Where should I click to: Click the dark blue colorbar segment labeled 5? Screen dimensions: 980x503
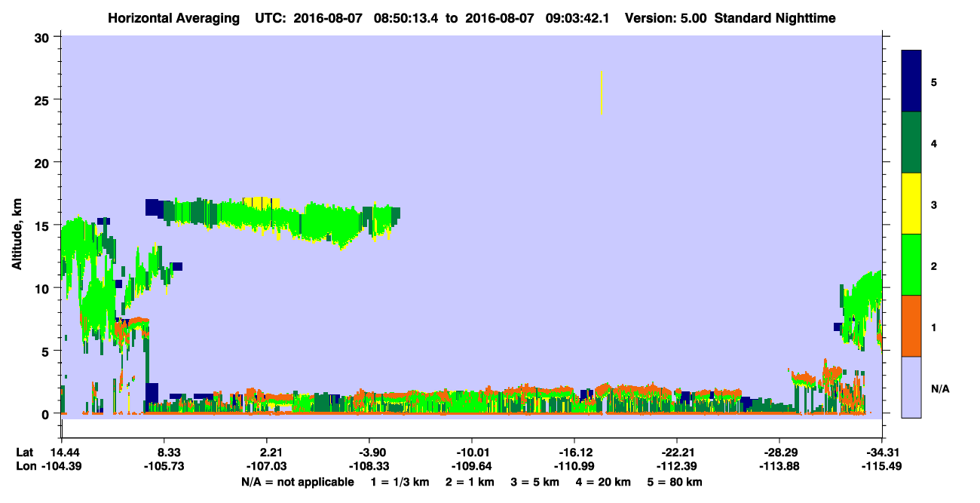coord(911,81)
